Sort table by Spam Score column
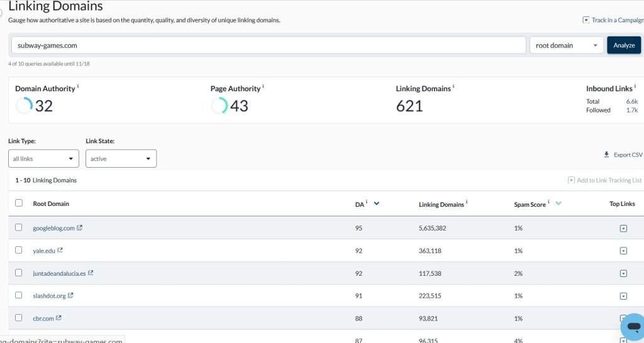 click(x=530, y=204)
